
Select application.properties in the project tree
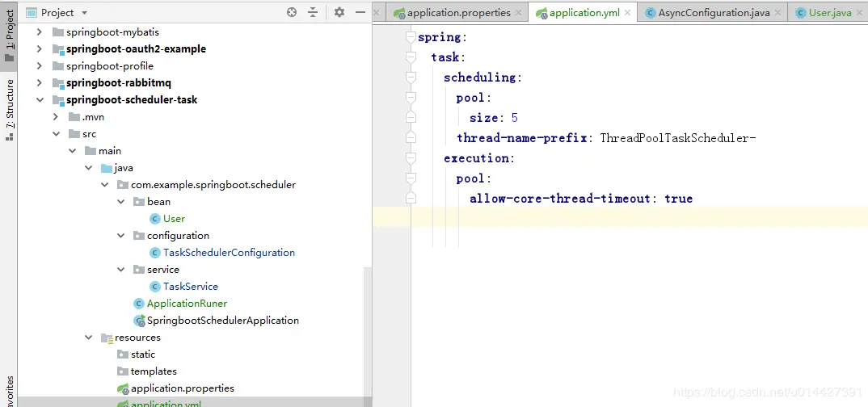(x=182, y=388)
